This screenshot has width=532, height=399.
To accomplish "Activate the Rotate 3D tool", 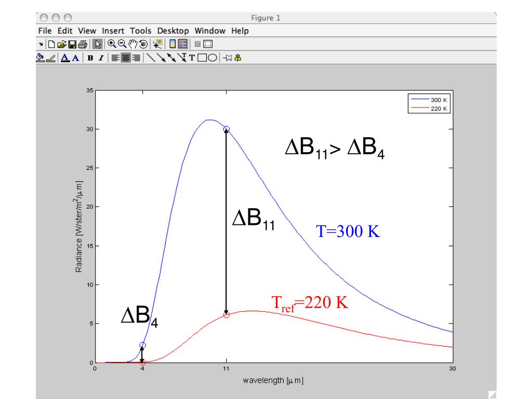I will pos(143,44).
